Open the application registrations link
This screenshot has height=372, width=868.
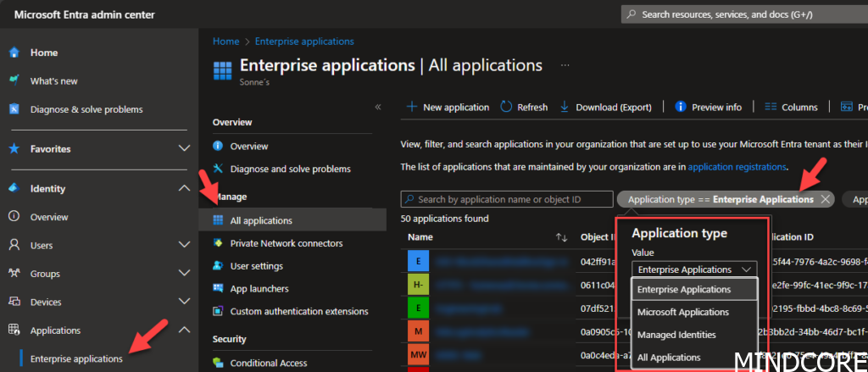point(737,167)
